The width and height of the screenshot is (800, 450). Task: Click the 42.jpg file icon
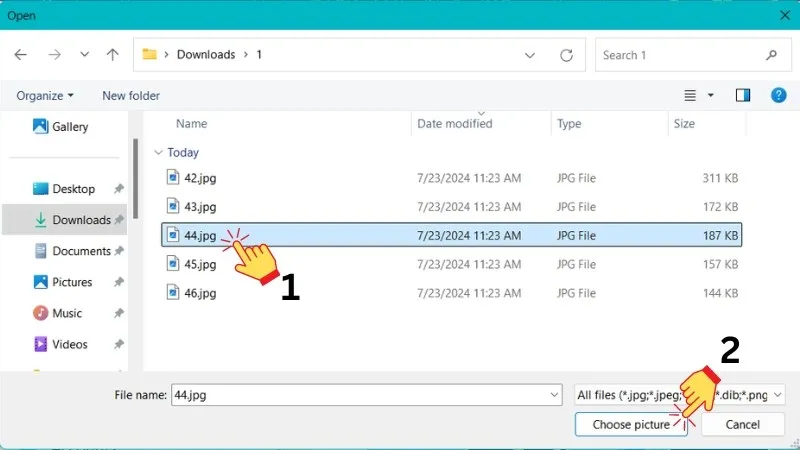point(173,177)
